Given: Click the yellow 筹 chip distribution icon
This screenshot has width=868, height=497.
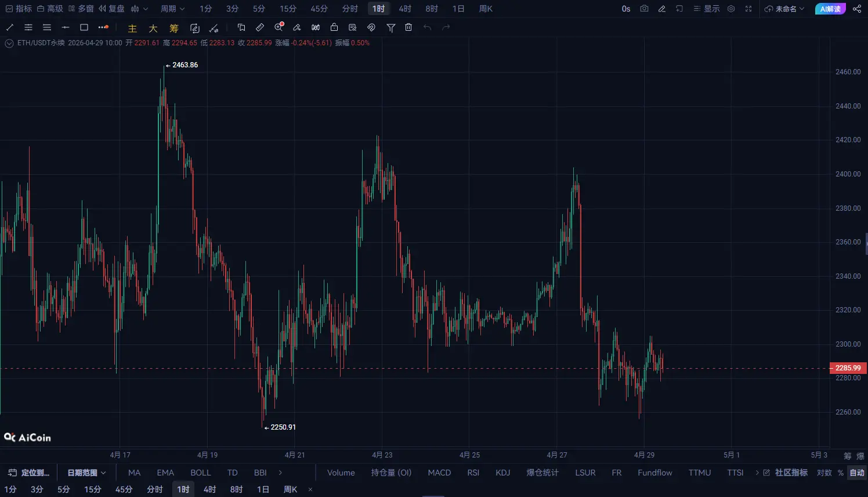Looking at the screenshot, I should (x=174, y=28).
